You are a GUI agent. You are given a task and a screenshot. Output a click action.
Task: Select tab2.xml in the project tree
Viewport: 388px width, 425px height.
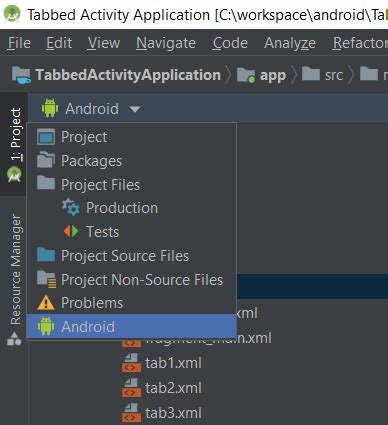[173, 388]
